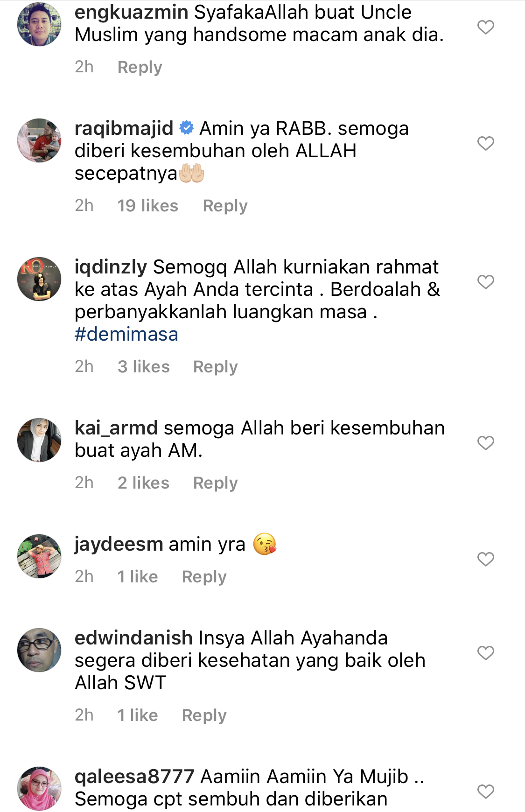525x812 pixels.
Task: Open the #demimasa hashtag link
Action: coord(126,334)
